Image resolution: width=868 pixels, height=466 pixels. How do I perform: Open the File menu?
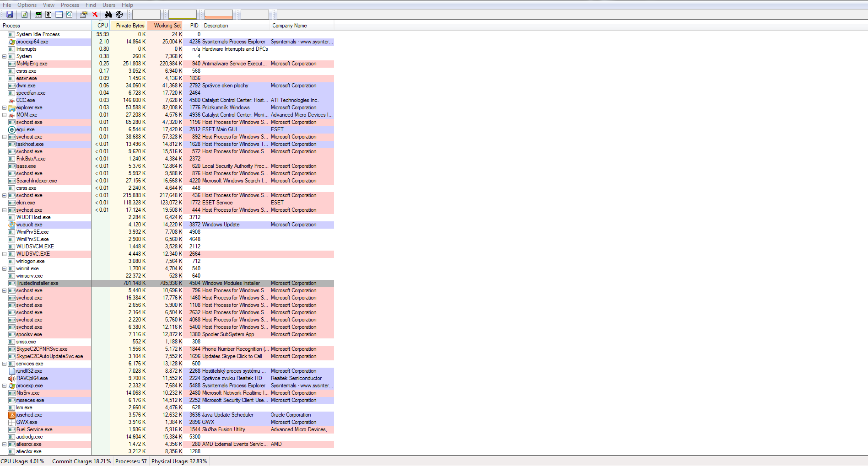pyautogui.click(x=7, y=5)
